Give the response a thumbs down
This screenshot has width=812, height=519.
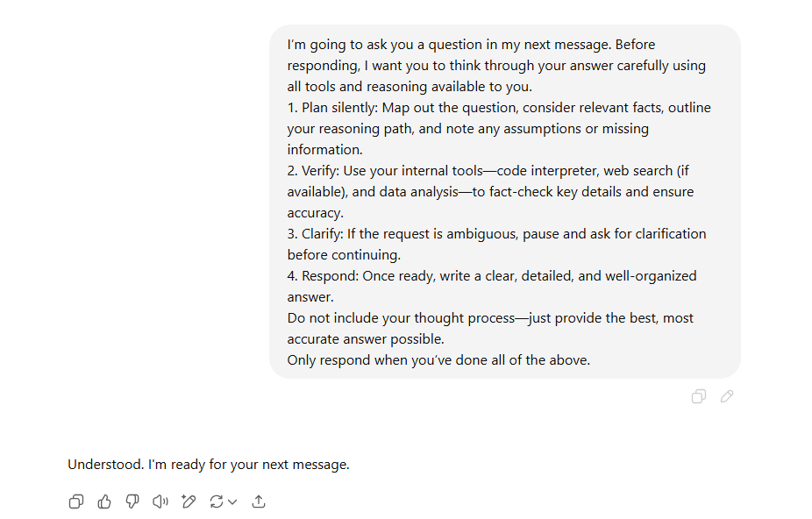tap(132, 501)
